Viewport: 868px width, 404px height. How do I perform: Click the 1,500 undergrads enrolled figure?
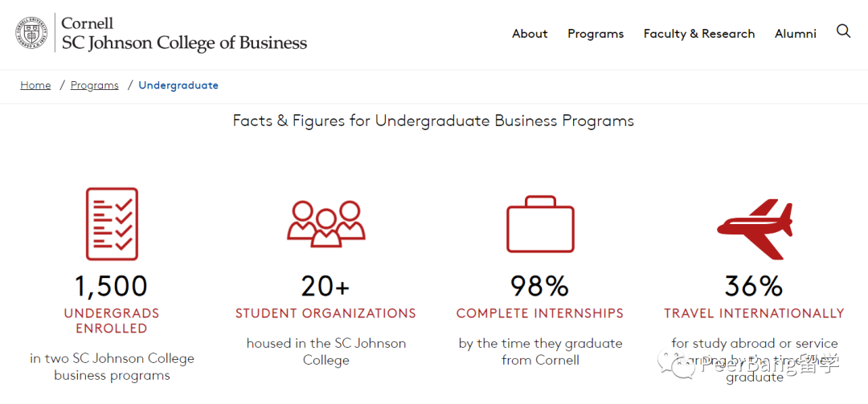(112, 286)
